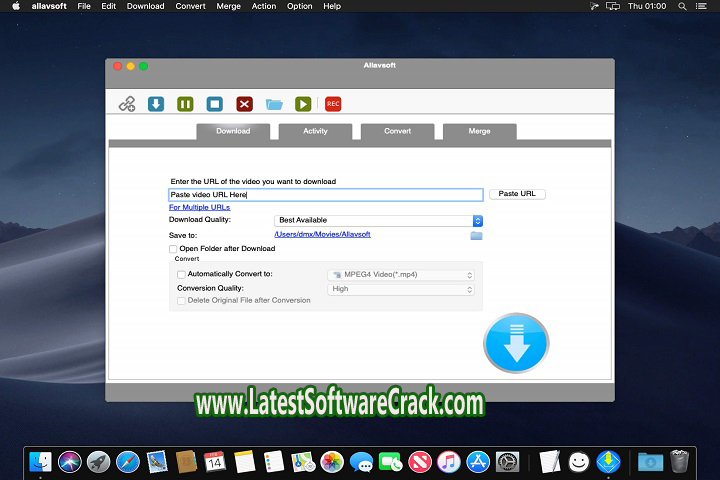The height and width of the screenshot is (480, 720).
Task: Click the video URL input field
Action: pyautogui.click(x=326, y=195)
